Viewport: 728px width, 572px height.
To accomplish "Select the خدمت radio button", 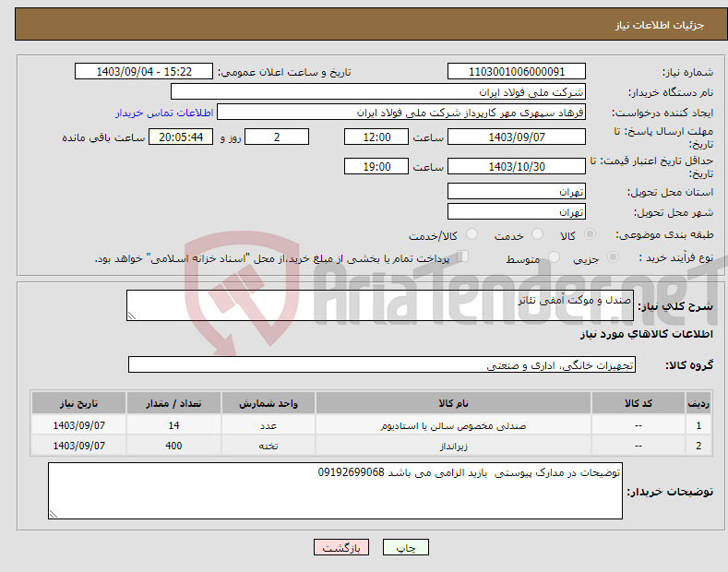I will click(537, 234).
